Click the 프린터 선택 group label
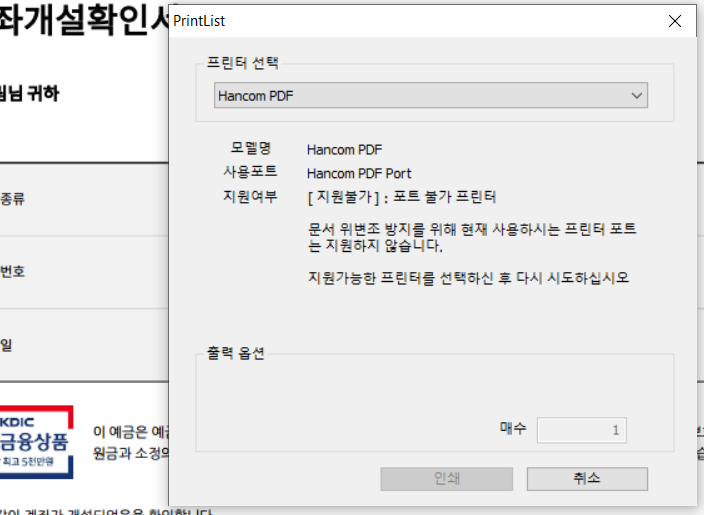The height and width of the screenshot is (515, 704). point(242,62)
